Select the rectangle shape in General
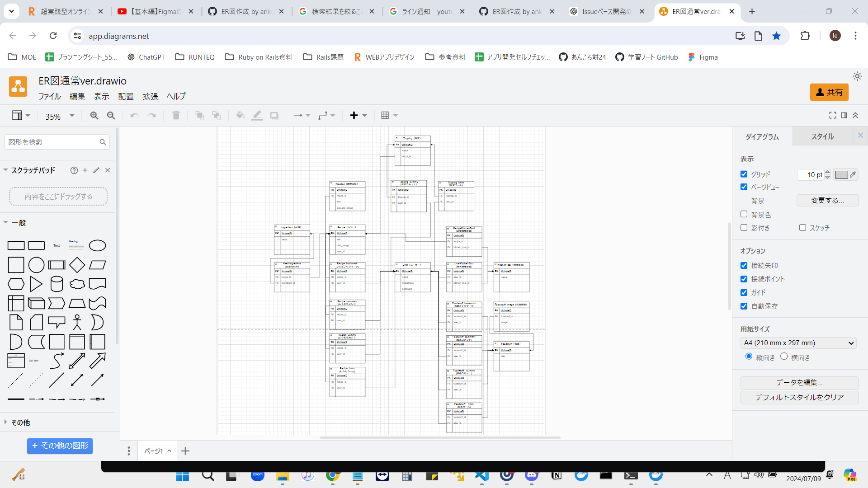 [16, 245]
